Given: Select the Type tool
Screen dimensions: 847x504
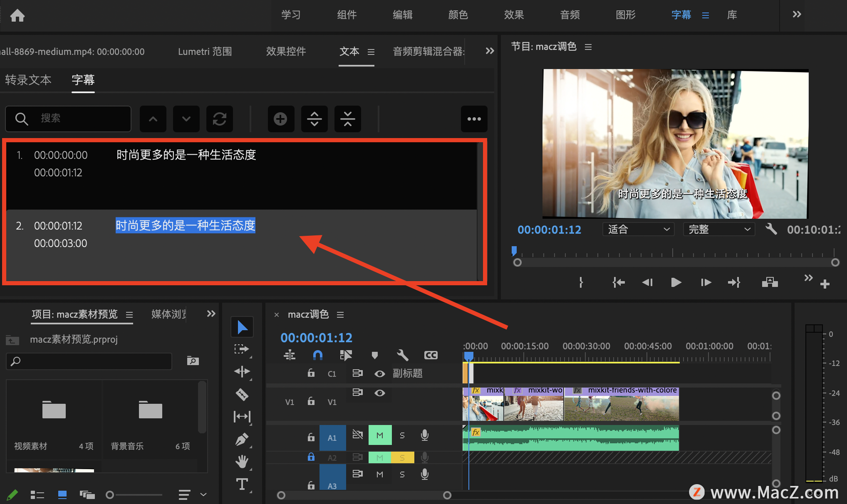Looking at the screenshot, I should click(242, 484).
